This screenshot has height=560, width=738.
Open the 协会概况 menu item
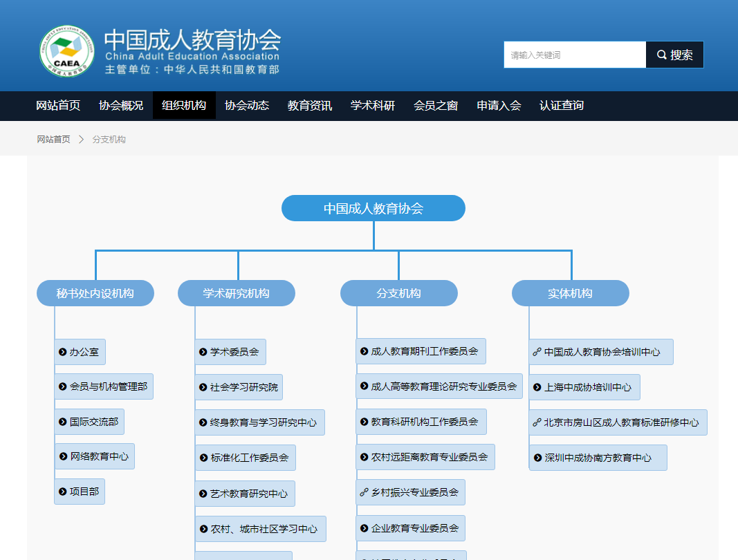(121, 105)
